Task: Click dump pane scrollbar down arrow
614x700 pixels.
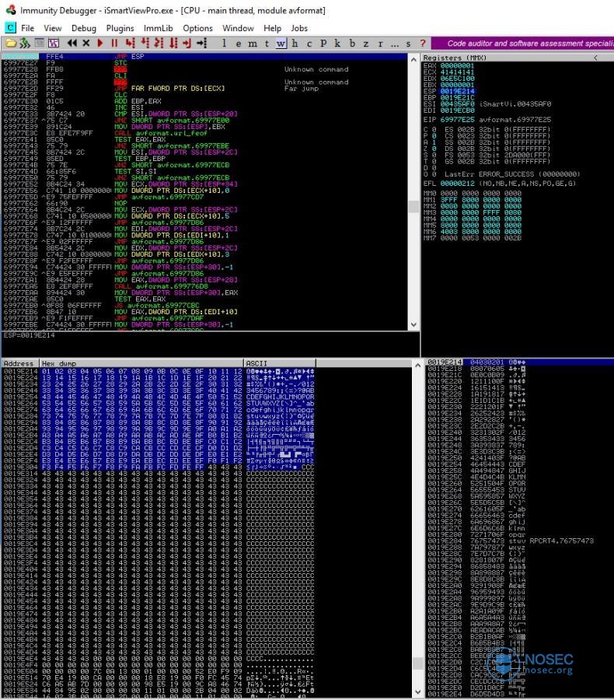Action: click(x=417, y=692)
